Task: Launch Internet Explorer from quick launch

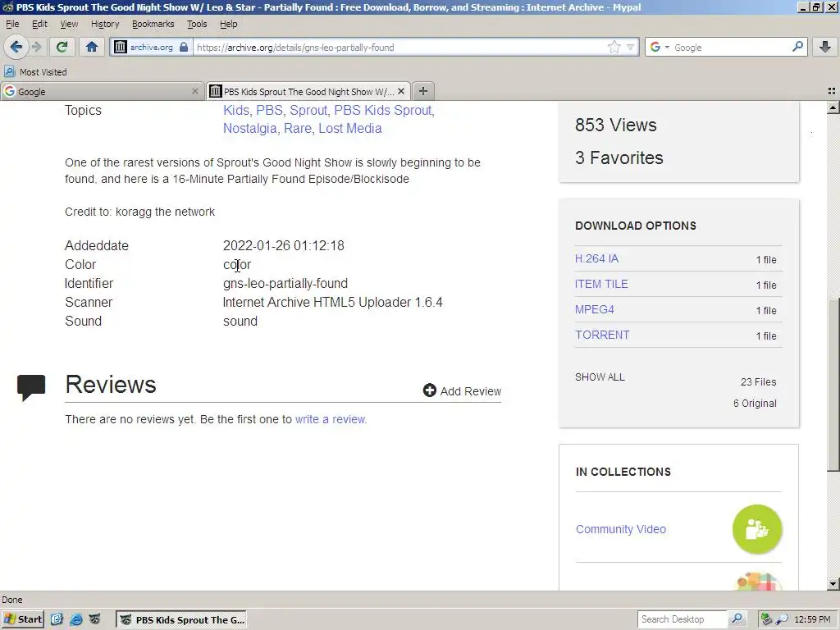Action: coord(76,620)
